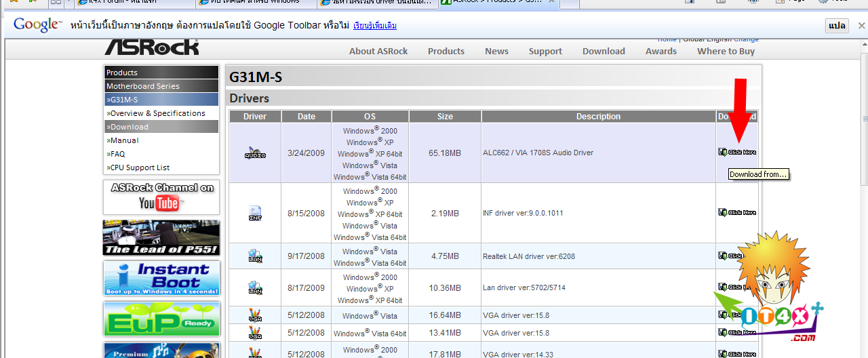Click INF driver ver:9.0.0.1011 description
Screen dimensions: 868x358
[x=523, y=214]
